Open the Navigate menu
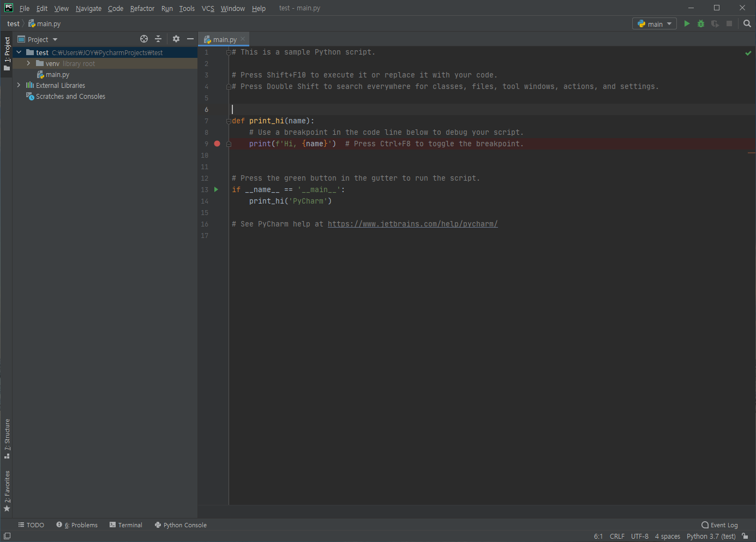Screen dimensions: 756x542 (x=88, y=8)
